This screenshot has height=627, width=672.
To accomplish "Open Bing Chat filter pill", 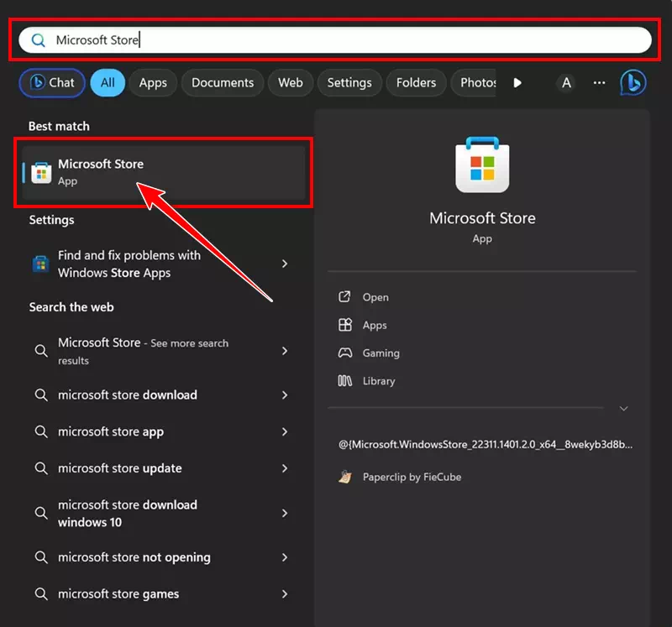I will point(52,82).
